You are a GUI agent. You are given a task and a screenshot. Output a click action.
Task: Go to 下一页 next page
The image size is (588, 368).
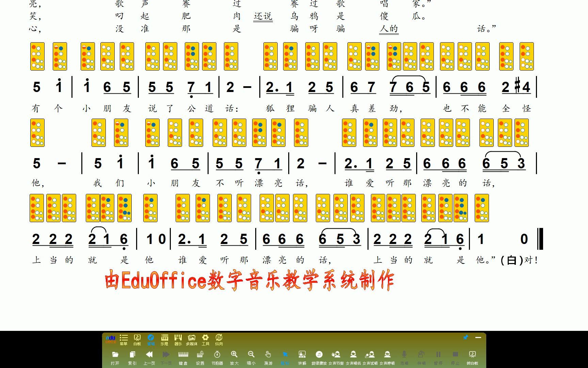tap(166, 358)
